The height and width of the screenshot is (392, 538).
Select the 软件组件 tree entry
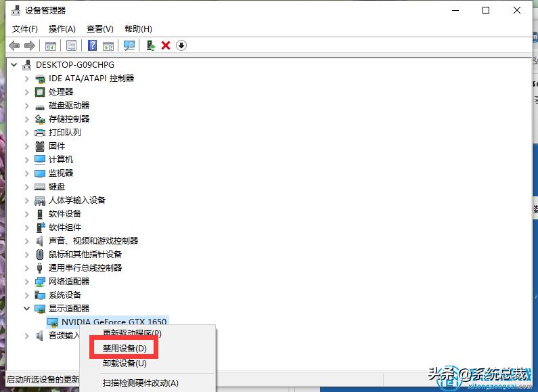(x=65, y=227)
